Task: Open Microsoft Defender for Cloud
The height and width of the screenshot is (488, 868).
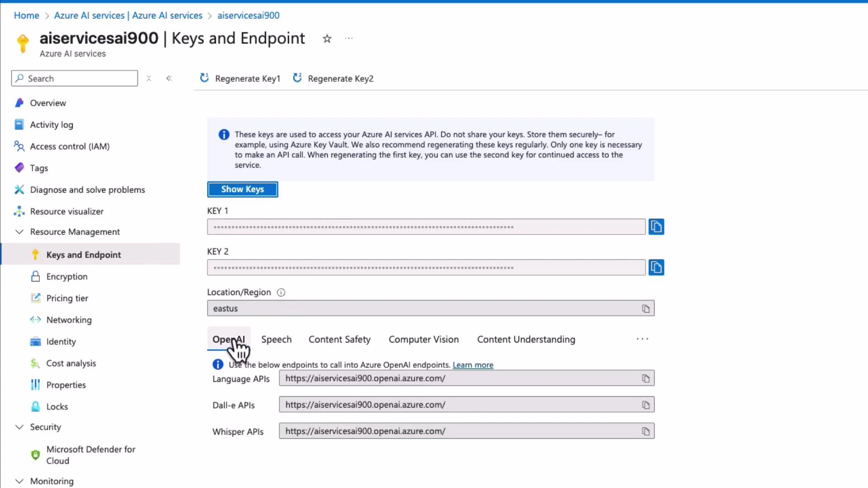Action: point(91,455)
